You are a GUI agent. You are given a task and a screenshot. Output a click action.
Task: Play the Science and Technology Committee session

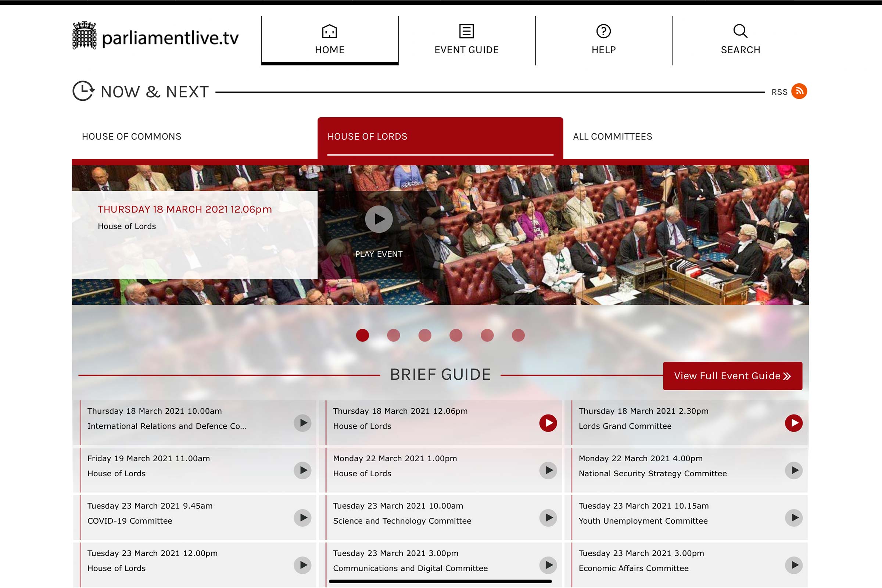548,517
